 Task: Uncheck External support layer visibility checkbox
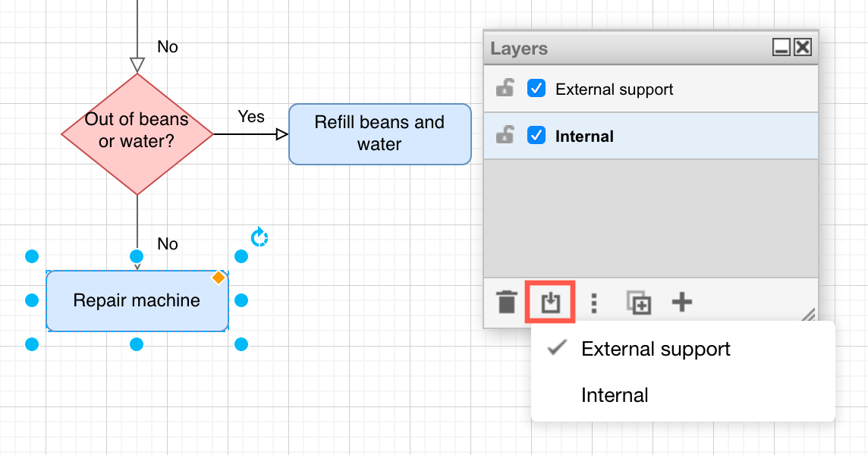tap(536, 88)
